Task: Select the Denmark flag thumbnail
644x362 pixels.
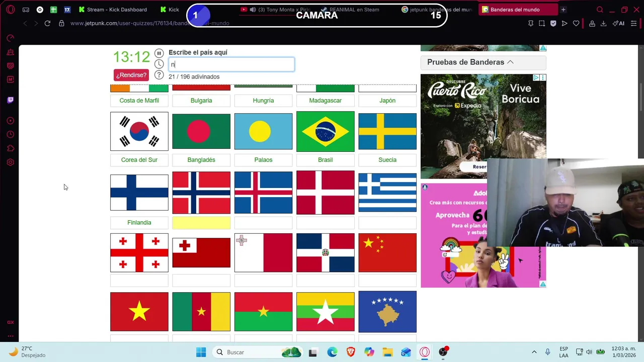Action: pyautogui.click(x=326, y=193)
